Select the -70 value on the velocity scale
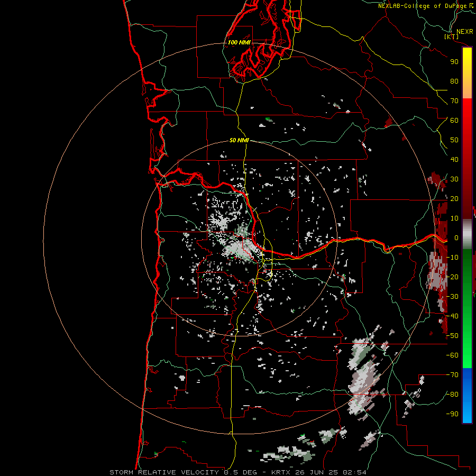This screenshot has height=476, width=476. 452,375
